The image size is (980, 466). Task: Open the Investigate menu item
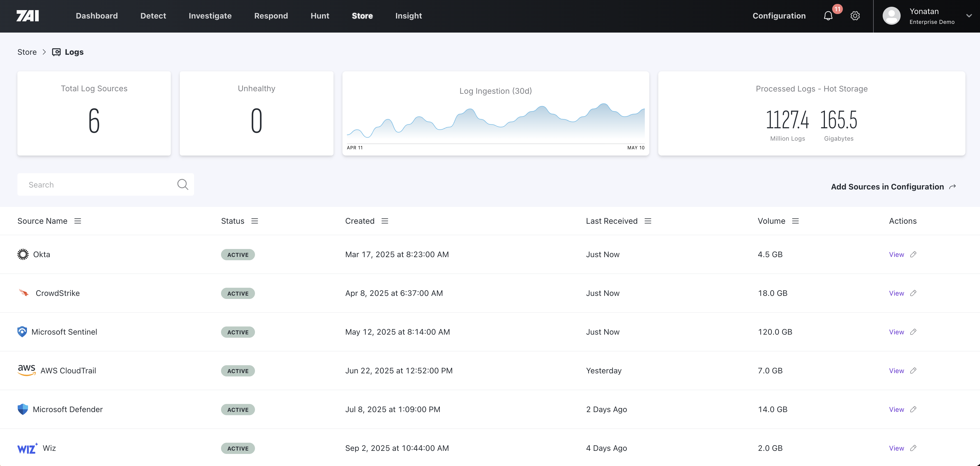tap(210, 16)
